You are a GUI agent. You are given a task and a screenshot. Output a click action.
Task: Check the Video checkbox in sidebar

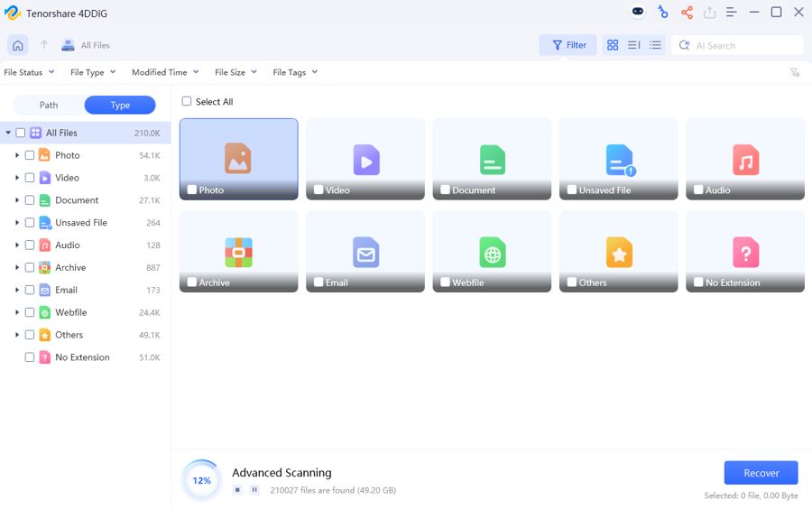(x=30, y=178)
